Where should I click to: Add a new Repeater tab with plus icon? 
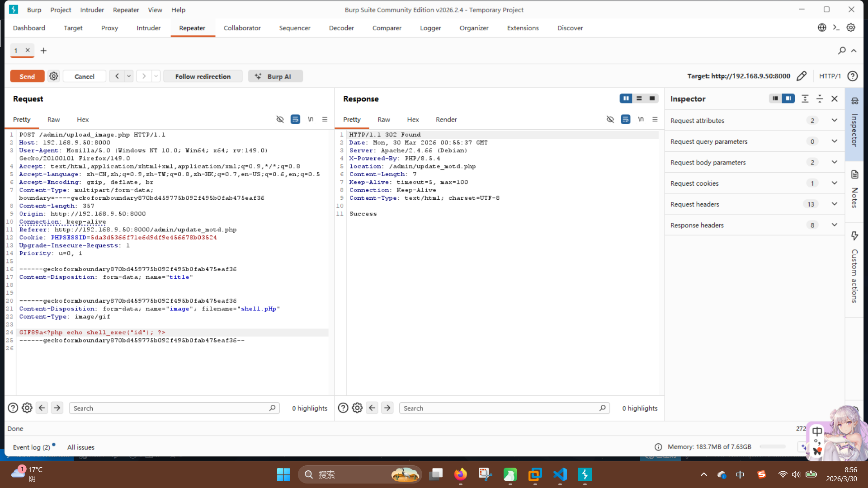click(43, 51)
